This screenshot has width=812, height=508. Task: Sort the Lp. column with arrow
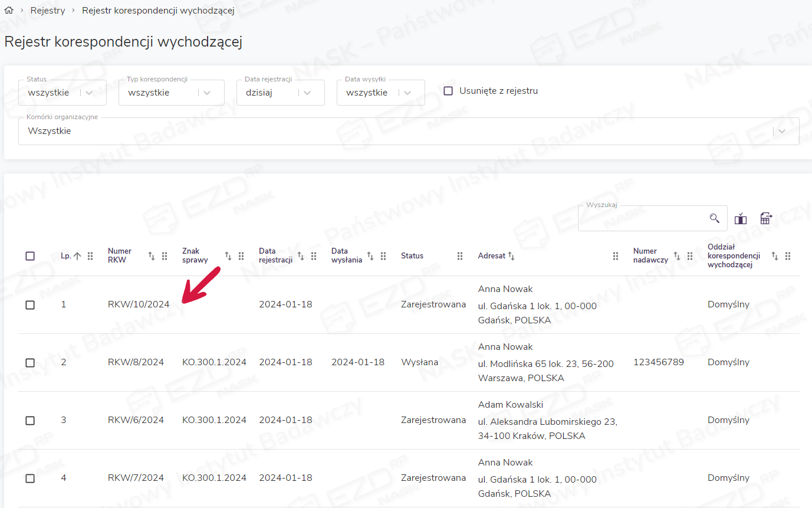point(77,256)
